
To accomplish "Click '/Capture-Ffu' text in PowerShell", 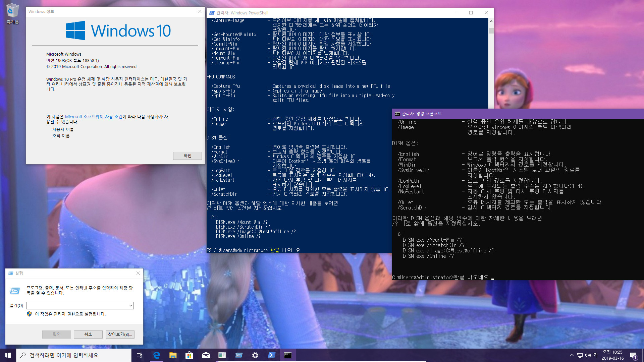I will [226, 86].
